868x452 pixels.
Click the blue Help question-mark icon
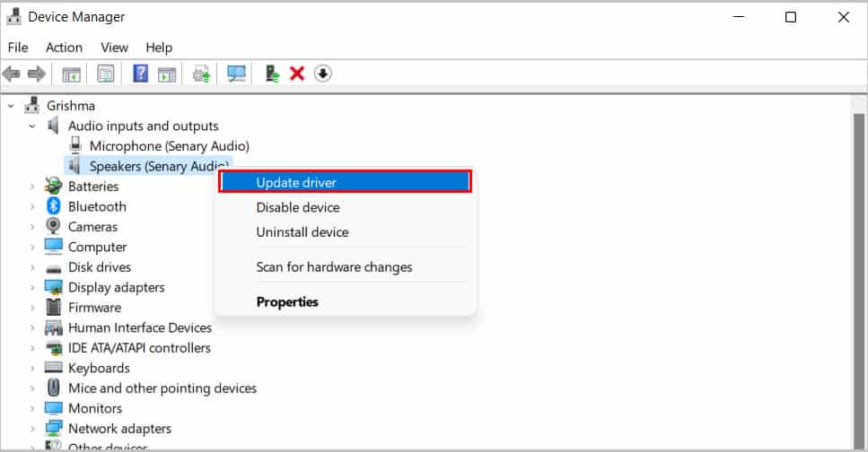(x=141, y=74)
